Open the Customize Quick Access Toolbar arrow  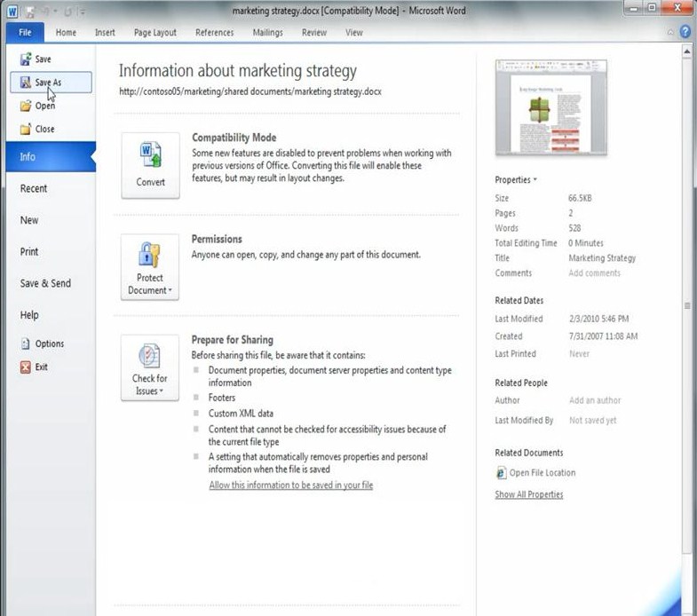(x=82, y=12)
